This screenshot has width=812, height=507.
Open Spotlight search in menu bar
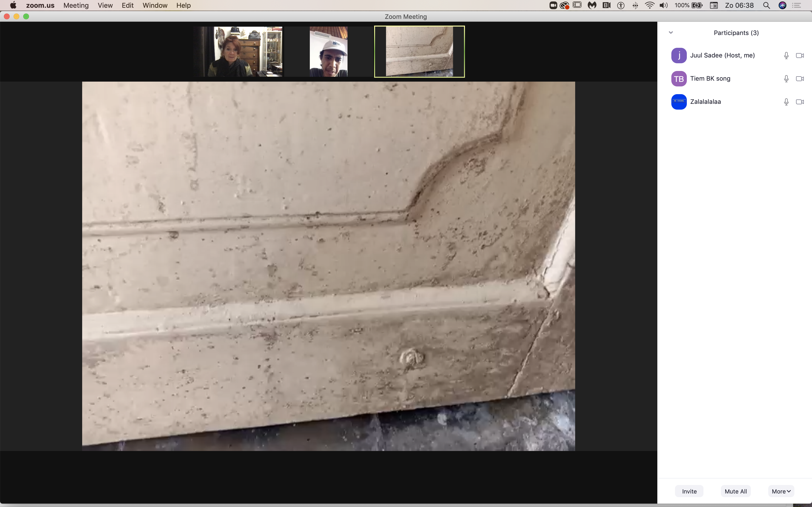pos(766,5)
